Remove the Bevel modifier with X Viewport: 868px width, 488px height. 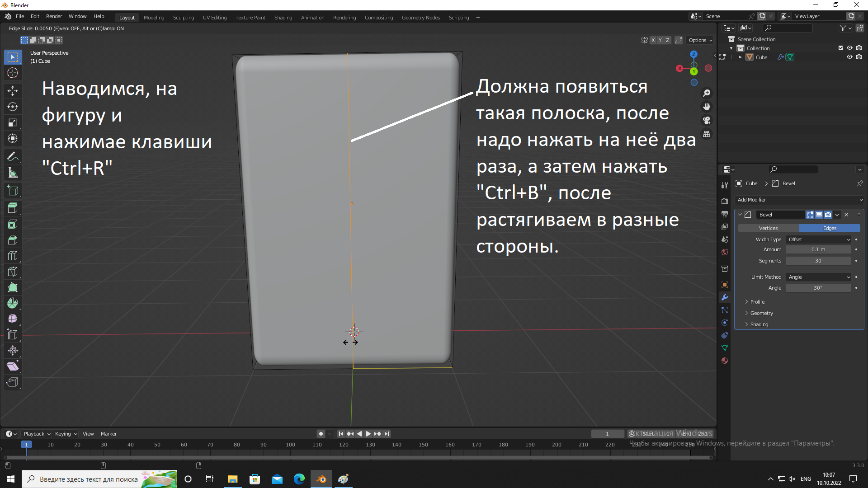pos(846,215)
